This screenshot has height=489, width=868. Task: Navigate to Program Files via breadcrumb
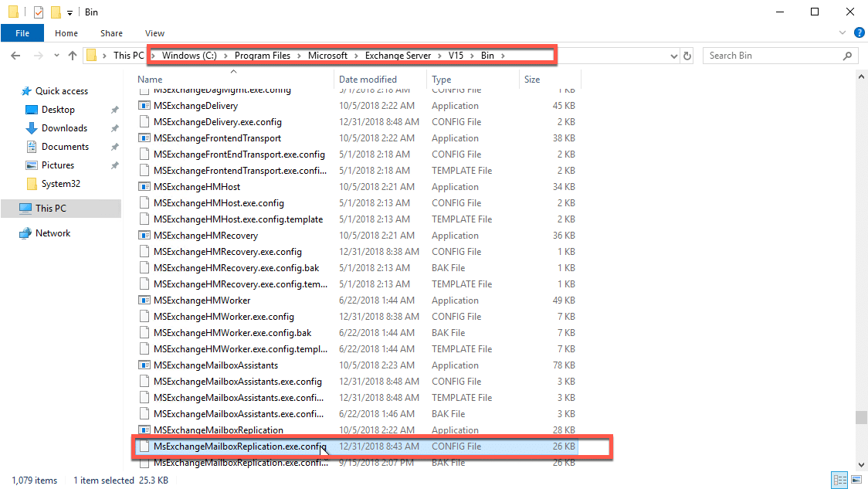pyautogui.click(x=263, y=55)
